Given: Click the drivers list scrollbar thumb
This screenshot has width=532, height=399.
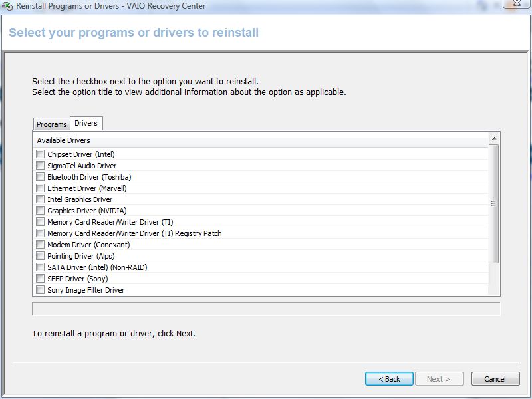Looking at the screenshot, I should point(494,203).
